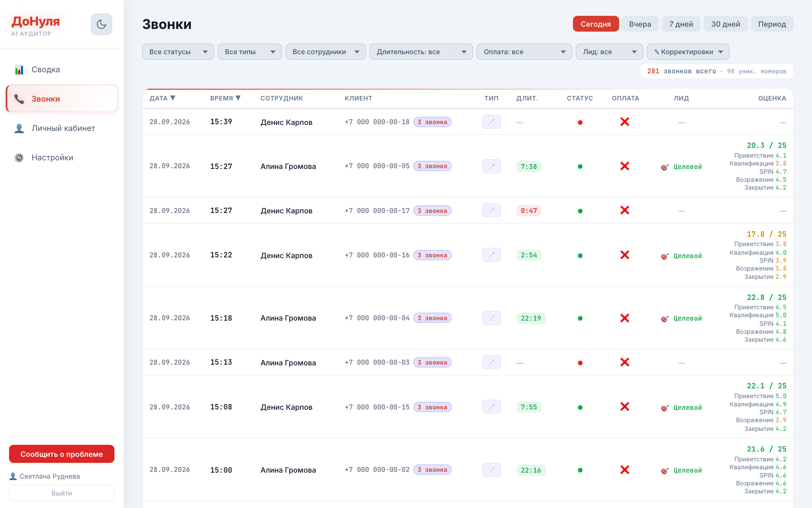Viewport: 812px width, 508px height.
Task: Go to Личный кабинет
Action: pyautogui.click(x=62, y=128)
